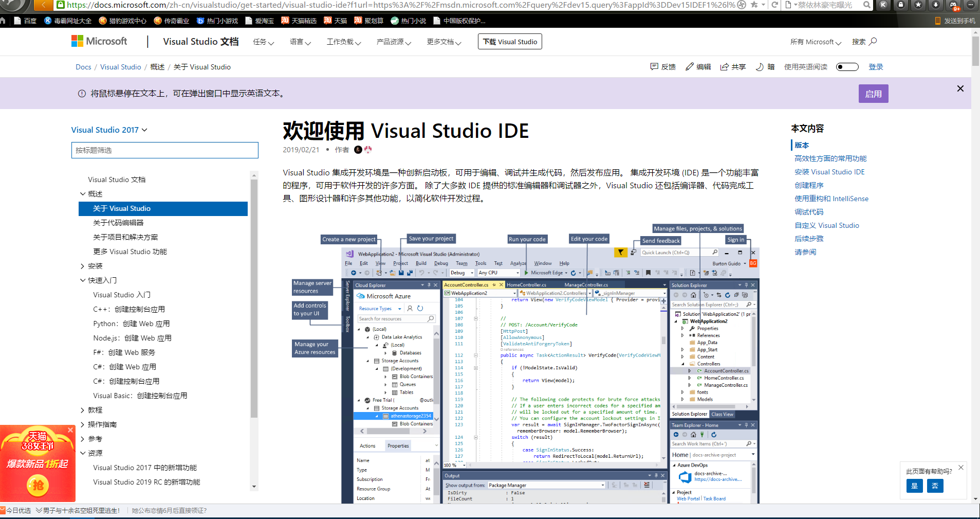Select 关于代码编辑器 in sidebar
Image resolution: width=980 pixels, height=519 pixels.
118,223
